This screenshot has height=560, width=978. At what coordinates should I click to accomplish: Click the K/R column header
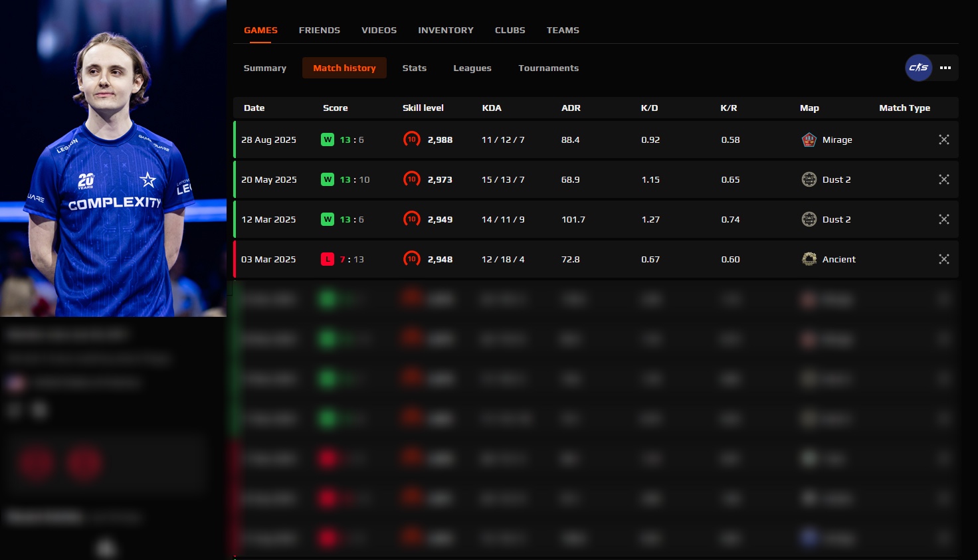(729, 108)
